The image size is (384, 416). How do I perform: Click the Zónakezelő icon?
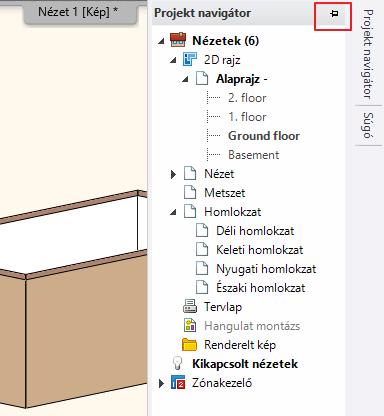[x=178, y=382]
